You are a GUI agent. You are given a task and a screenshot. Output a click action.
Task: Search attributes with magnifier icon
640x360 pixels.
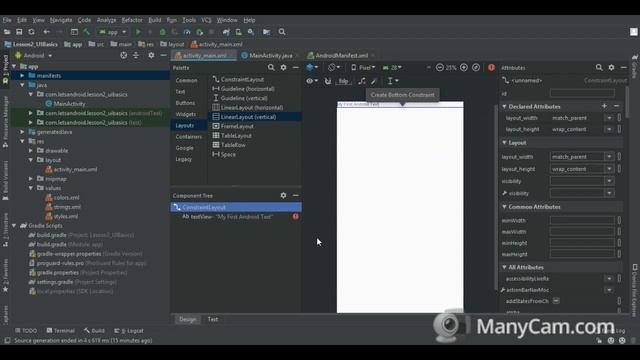[599, 67]
